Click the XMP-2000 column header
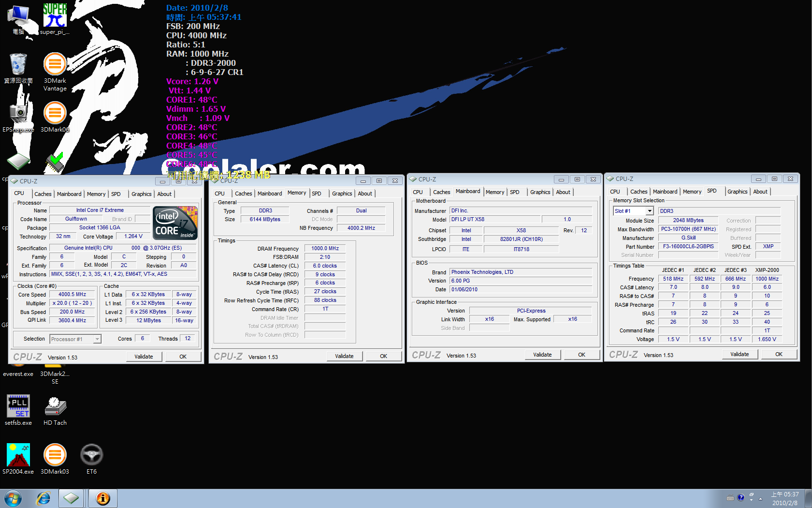Image resolution: width=812 pixels, height=508 pixels. (x=767, y=270)
